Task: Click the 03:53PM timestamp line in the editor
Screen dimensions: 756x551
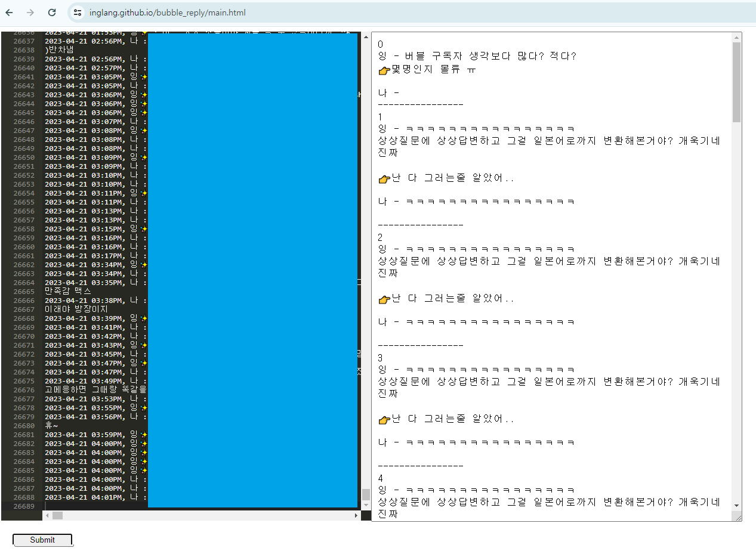Action: (x=96, y=399)
